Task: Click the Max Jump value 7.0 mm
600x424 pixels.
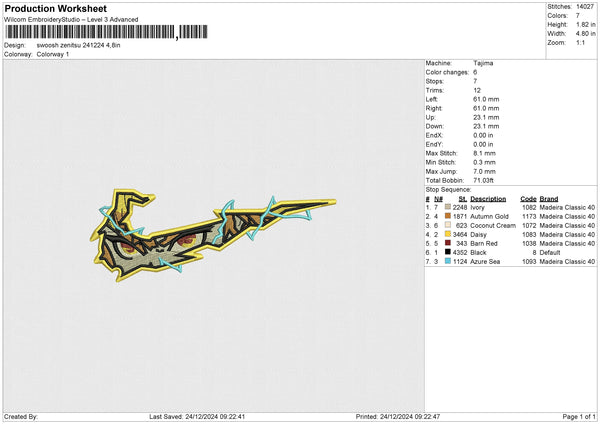Action: click(x=484, y=171)
